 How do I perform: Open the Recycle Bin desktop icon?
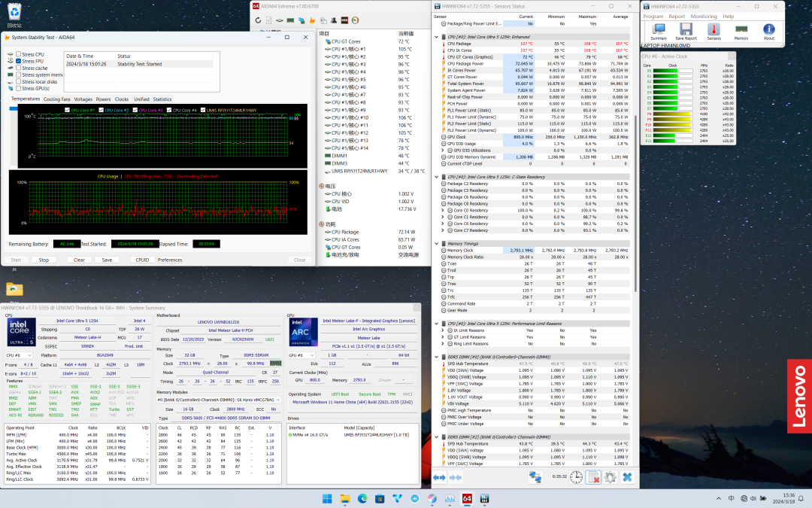pos(14,14)
